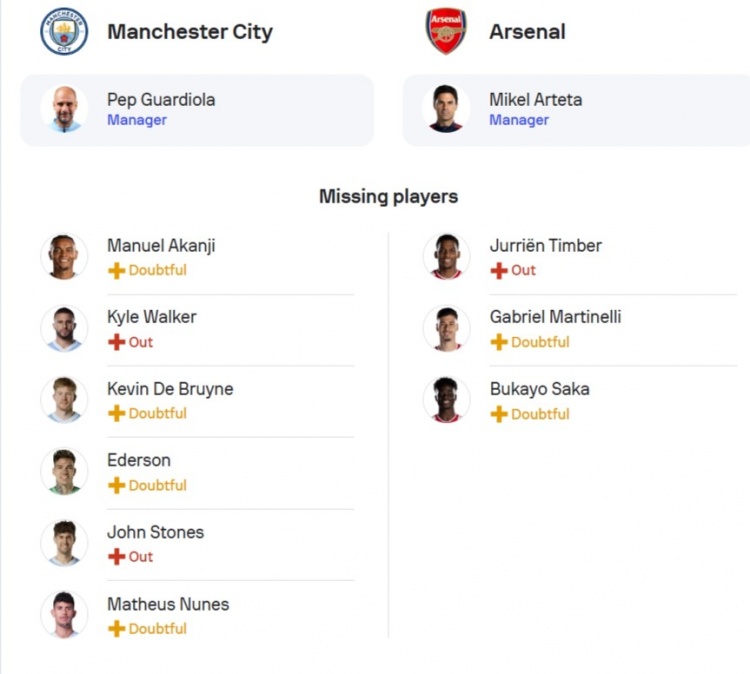
Task: Open the Arsenal team name link
Action: click(x=527, y=31)
